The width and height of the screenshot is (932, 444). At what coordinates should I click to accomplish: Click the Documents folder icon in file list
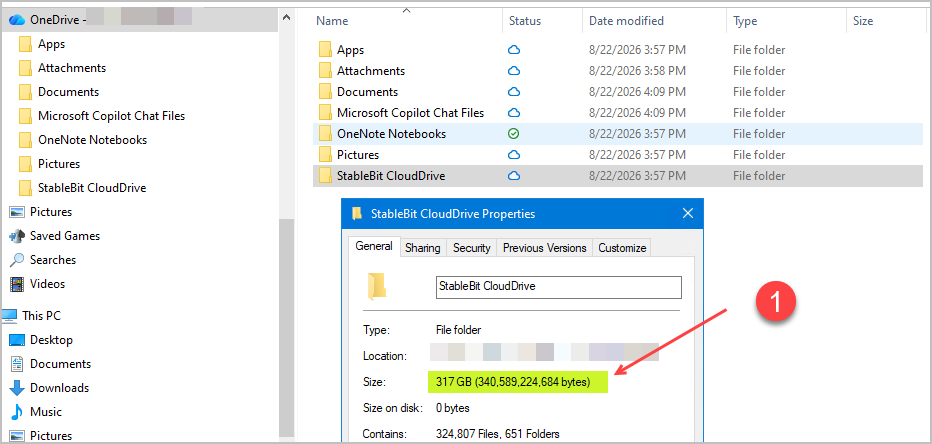click(325, 92)
